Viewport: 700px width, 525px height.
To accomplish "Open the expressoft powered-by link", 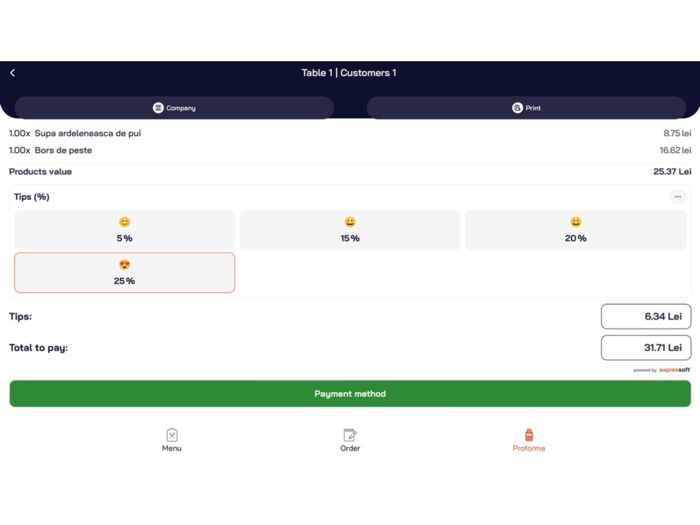I will 662,370.
